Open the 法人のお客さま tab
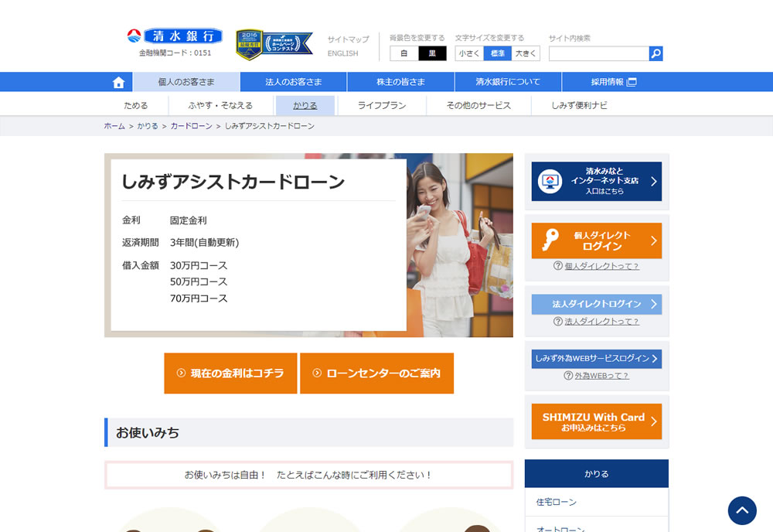 pos(294,82)
